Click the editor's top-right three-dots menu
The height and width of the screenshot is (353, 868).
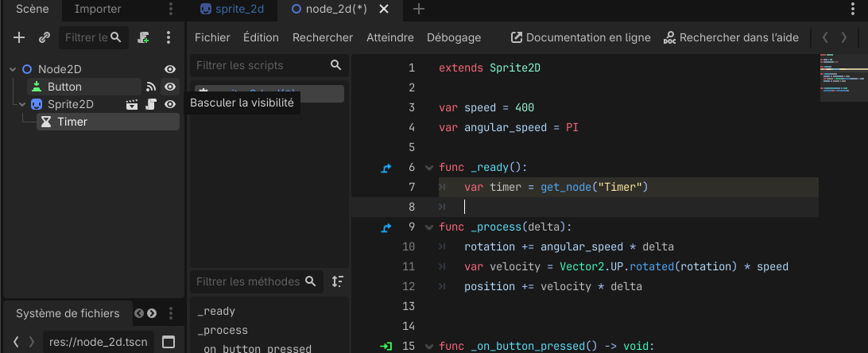[853, 9]
